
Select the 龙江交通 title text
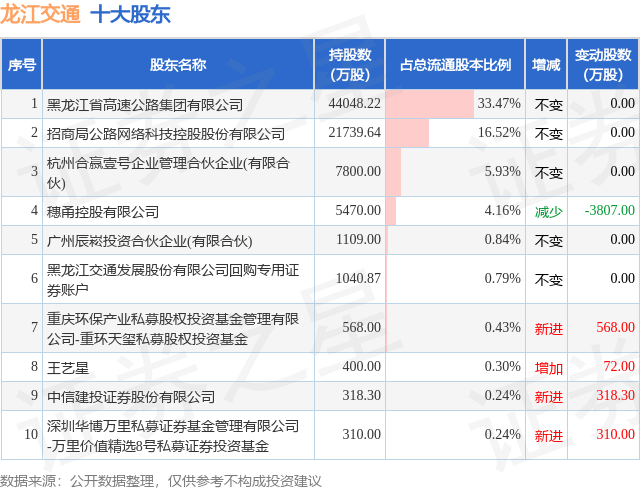[x=40, y=14]
